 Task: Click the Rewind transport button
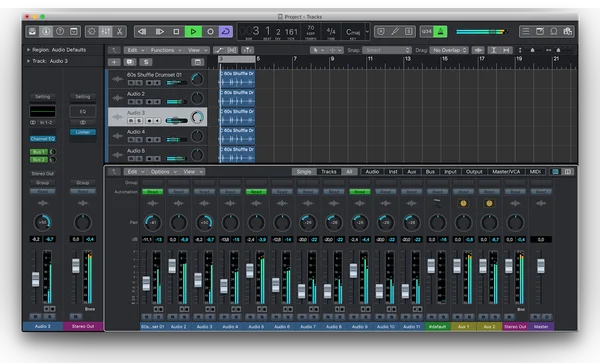[x=142, y=31]
